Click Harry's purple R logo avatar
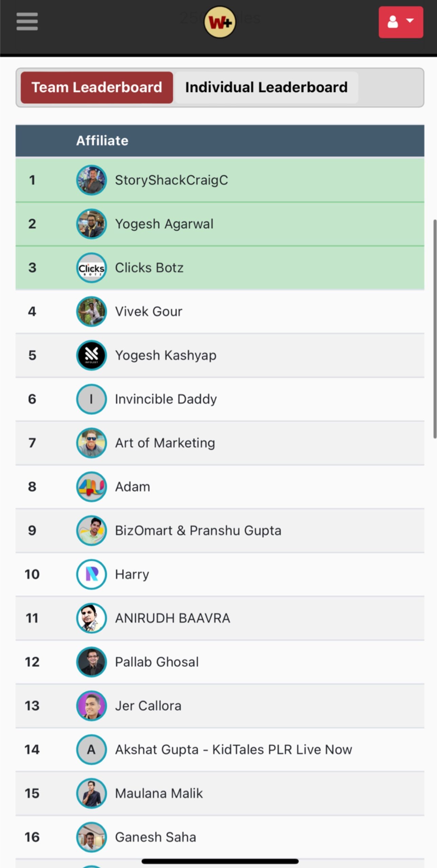This screenshot has height=868, width=437. [x=91, y=574]
